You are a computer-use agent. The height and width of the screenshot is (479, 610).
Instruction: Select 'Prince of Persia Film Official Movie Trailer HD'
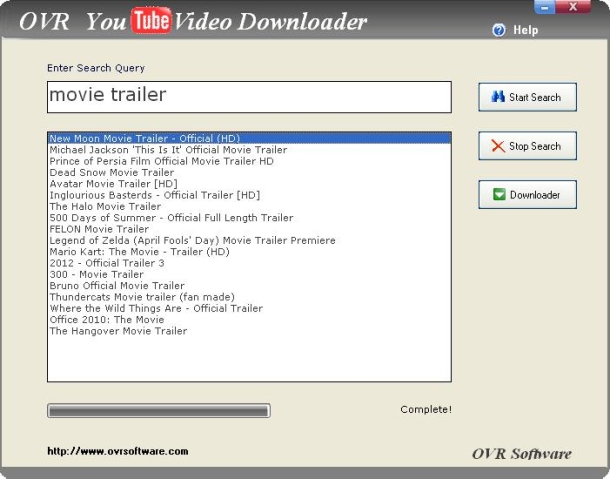click(249, 161)
